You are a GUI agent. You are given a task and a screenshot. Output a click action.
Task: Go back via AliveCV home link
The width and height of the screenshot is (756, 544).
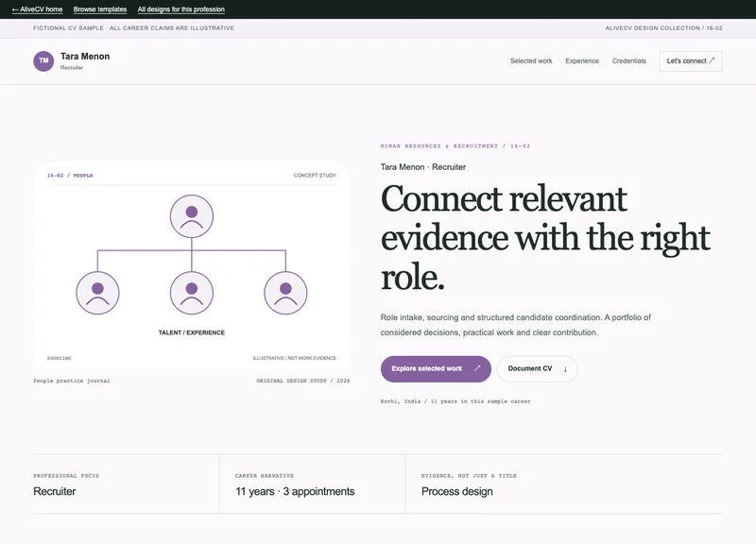click(x=37, y=9)
